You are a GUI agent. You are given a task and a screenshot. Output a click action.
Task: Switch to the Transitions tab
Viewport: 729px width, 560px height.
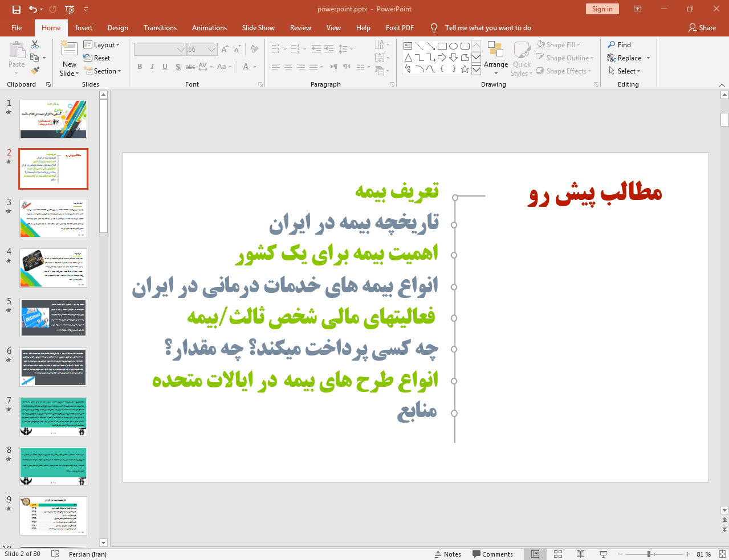[x=160, y=27]
